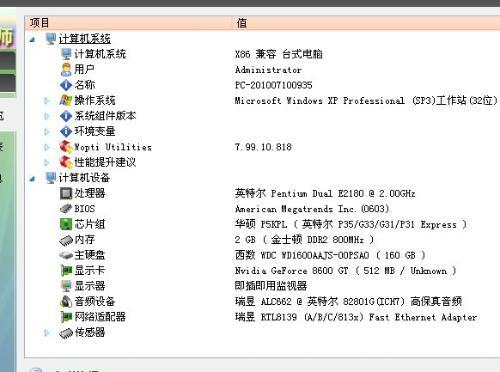The height and width of the screenshot is (372, 500).
Task: Click the 用户 person icon
Action: (x=66, y=69)
